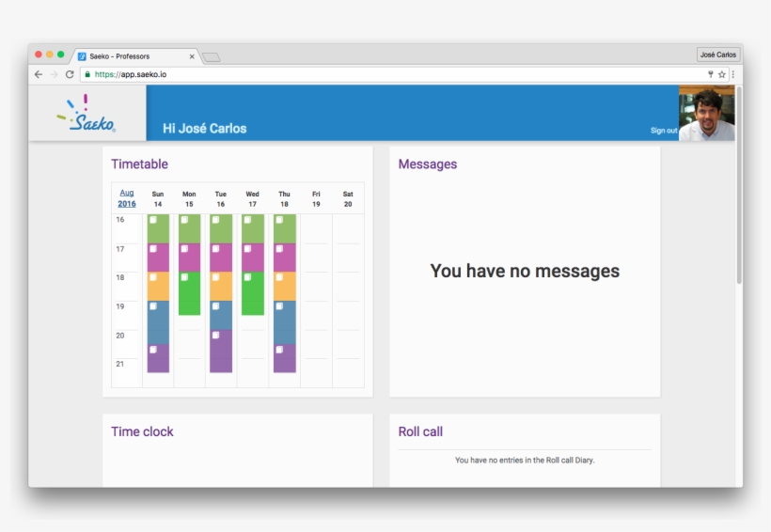
Task: Tick the checkbox on Thursday's 19:00 blue block
Action: point(279,306)
